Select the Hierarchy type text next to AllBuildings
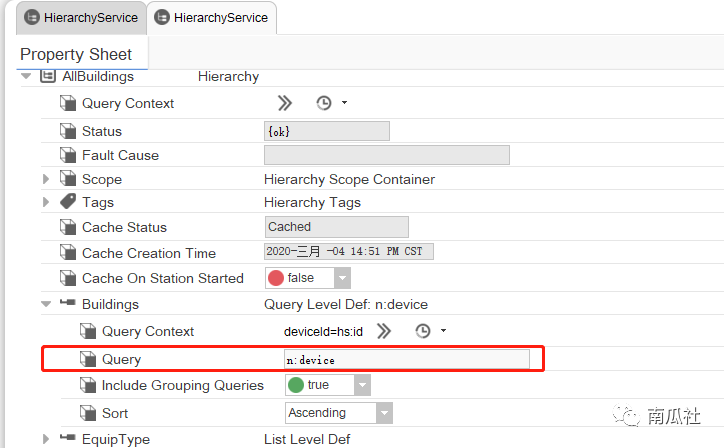The width and height of the screenshot is (724, 448). pyautogui.click(x=229, y=76)
